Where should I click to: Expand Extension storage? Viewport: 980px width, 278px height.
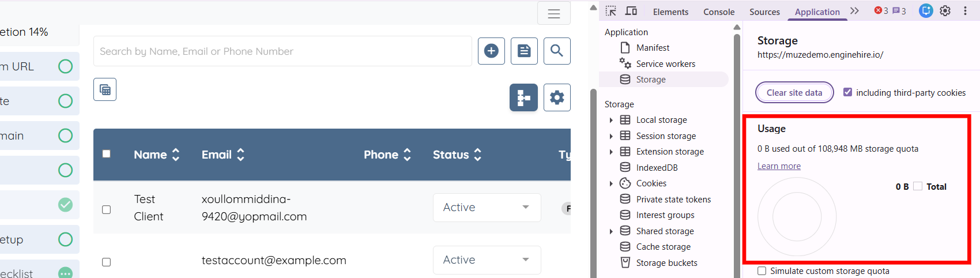coord(611,152)
